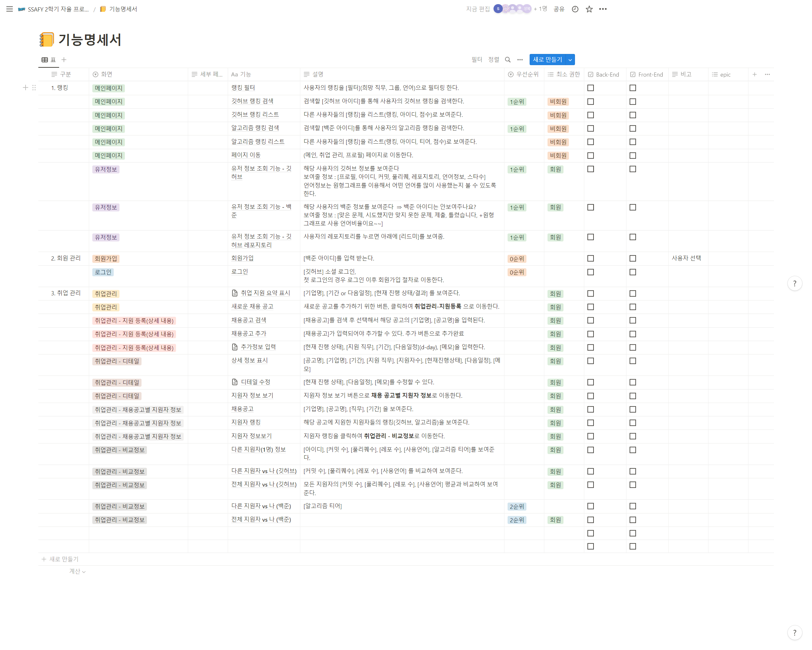Viewport: 812px width, 650px height.
Task: Check Back-End box for 랭킹 필터 row
Action: tap(590, 88)
